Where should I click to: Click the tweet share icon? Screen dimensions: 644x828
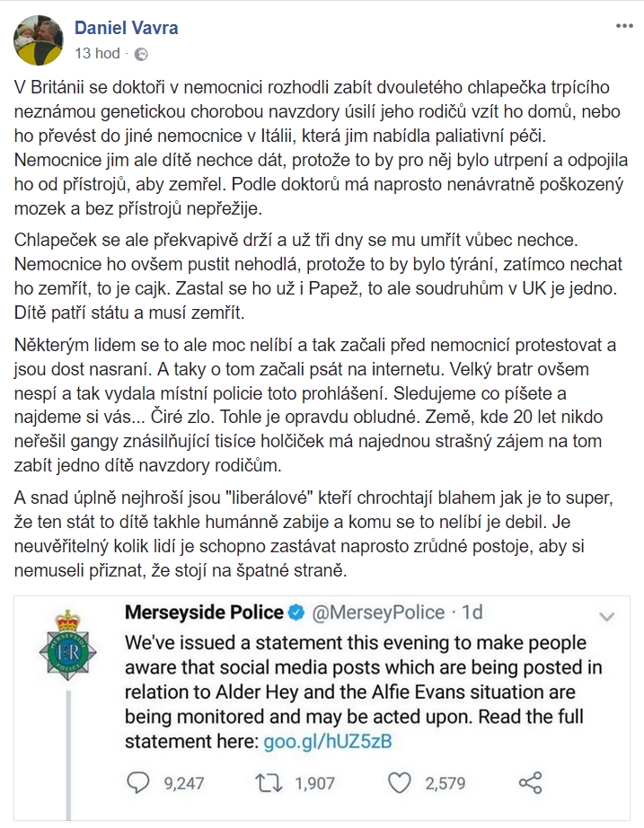[530, 782]
